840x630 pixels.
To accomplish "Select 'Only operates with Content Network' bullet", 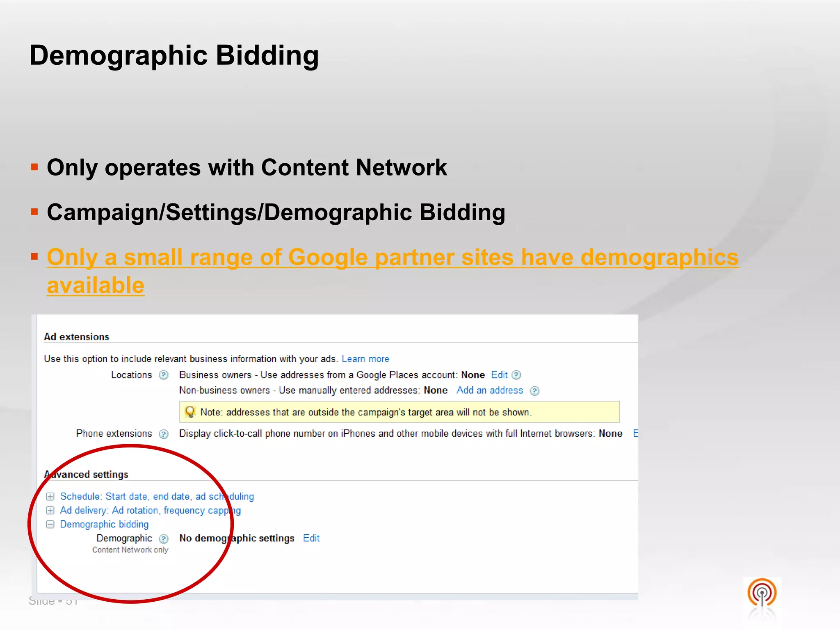I will (x=247, y=168).
